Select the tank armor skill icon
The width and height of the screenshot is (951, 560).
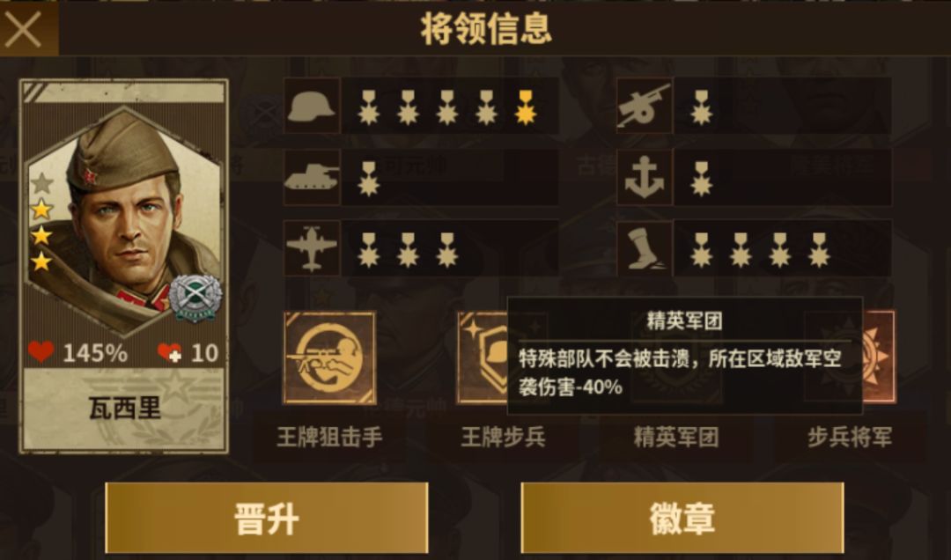(312, 177)
